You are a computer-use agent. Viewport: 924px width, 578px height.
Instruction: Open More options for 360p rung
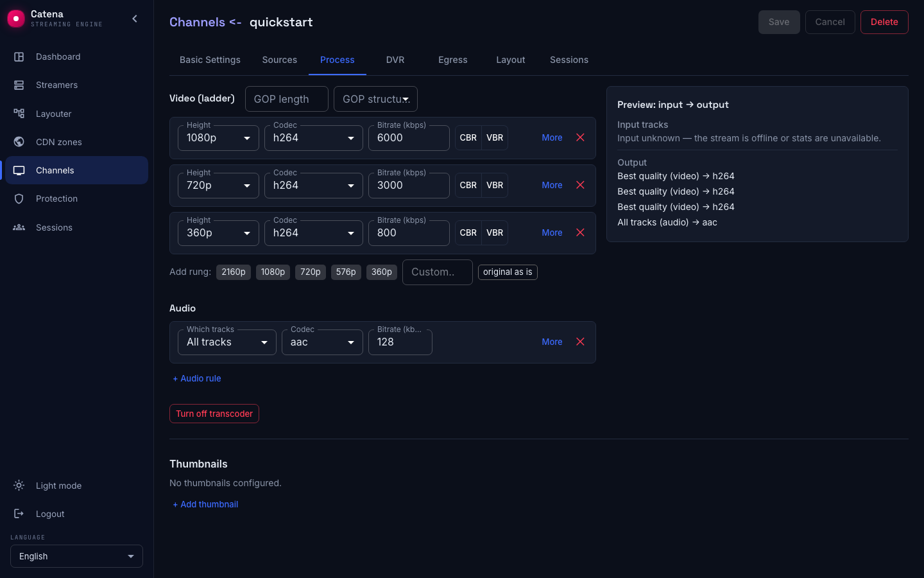click(552, 232)
